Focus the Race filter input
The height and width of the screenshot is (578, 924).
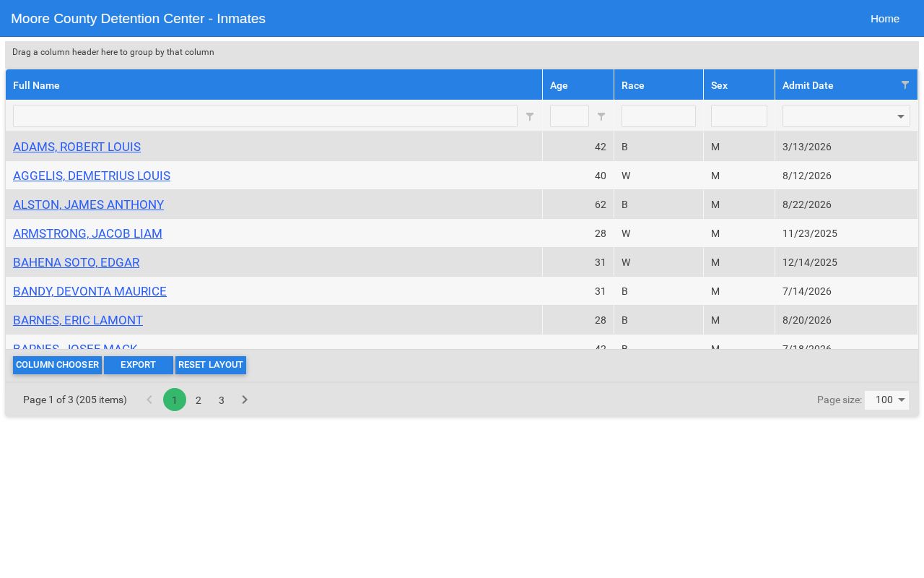658,116
